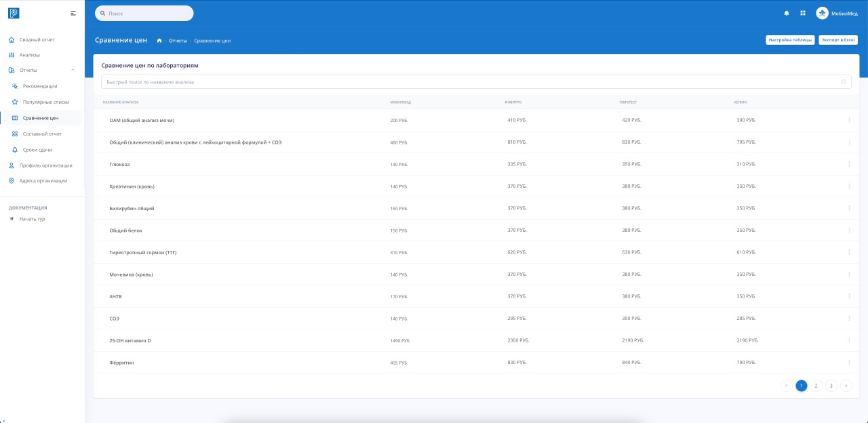Collapse the sidebar with the hamburger icon
This screenshot has height=423, width=868.
pos(73,13)
